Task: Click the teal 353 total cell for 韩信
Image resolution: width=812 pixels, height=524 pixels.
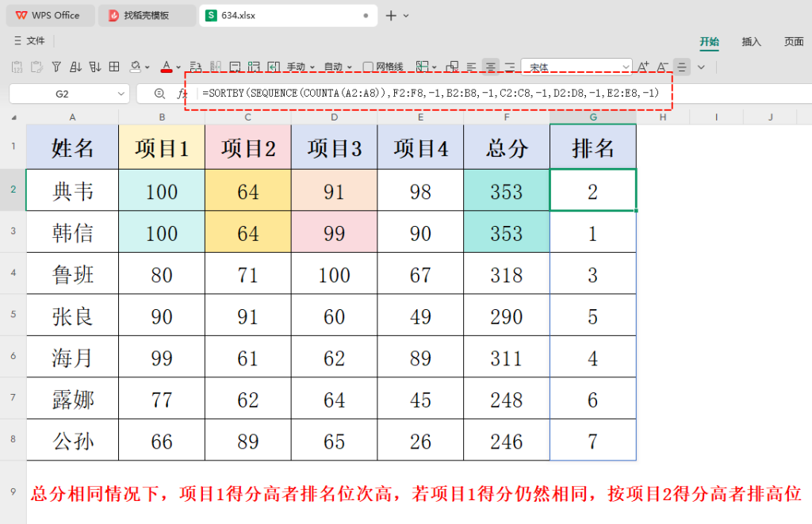Action: (507, 232)
